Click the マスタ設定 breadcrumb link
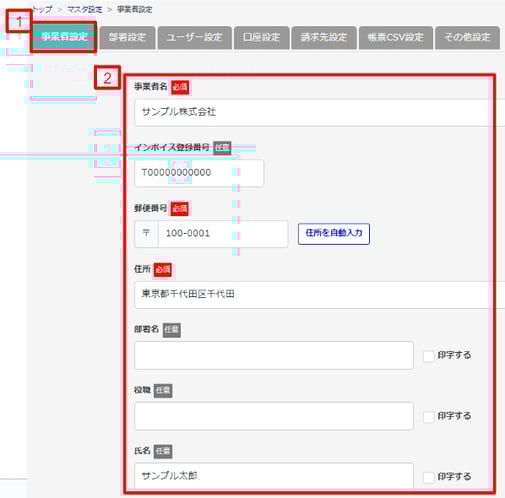Viewport: 505px width, 498px height. (x=85, y=10)
